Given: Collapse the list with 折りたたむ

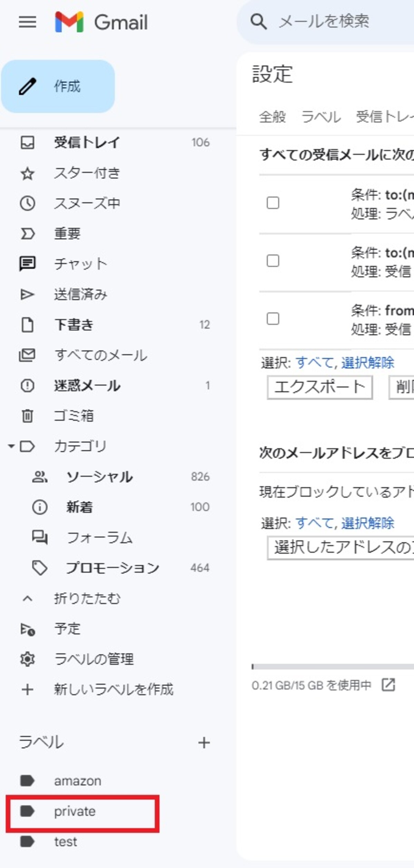Looking at the screenshot, I should click(x=87, y=599).
